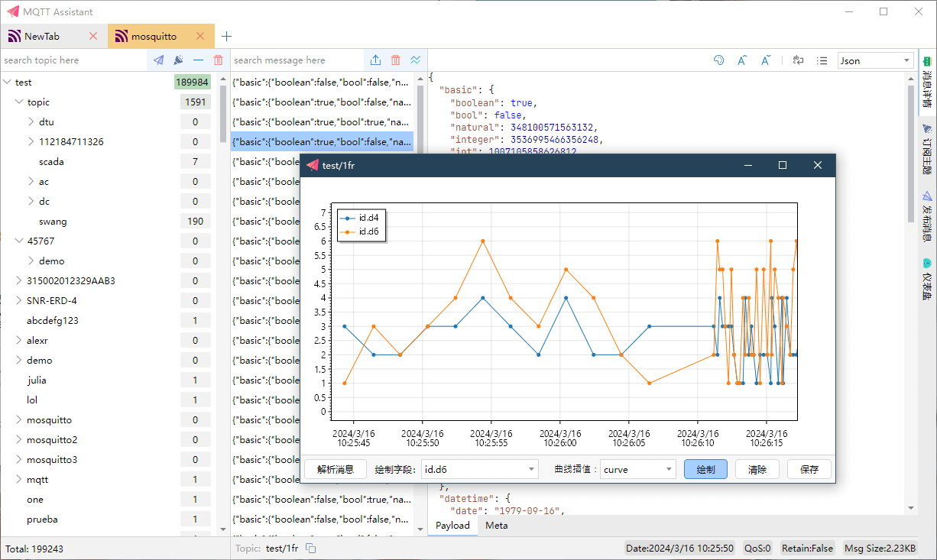Image resolution: width=937 pixels, height=560 pixels.
Task: Click the publish paper-plane icon in topic toolbar
Action: (x=158, y=60)
